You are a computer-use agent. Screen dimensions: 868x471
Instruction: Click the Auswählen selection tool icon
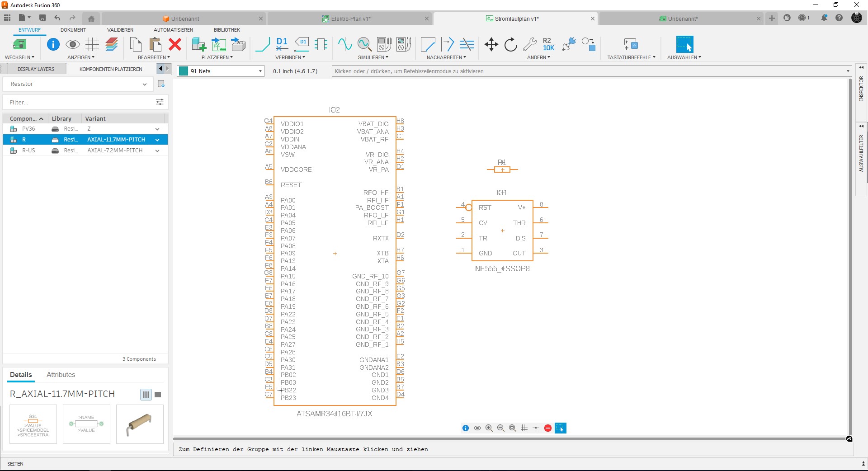pos(684,44)
